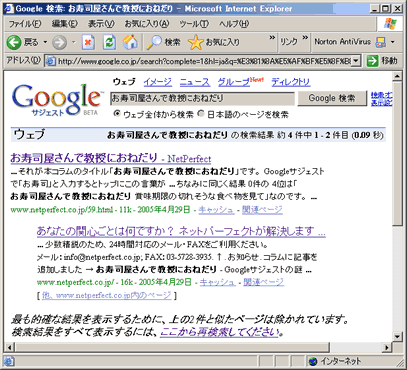Switch to the イメージ search tab
The image size is (407, 370).
point(158,82)
